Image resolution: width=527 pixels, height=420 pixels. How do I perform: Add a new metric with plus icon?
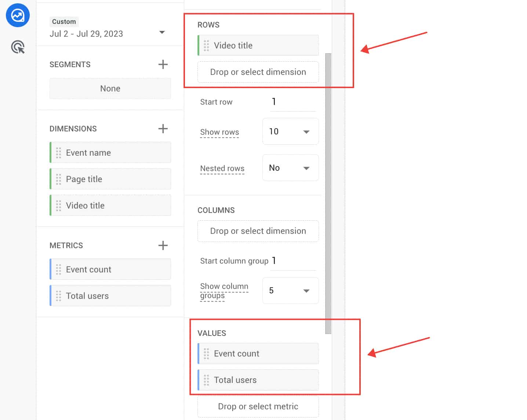coord(163,246)
